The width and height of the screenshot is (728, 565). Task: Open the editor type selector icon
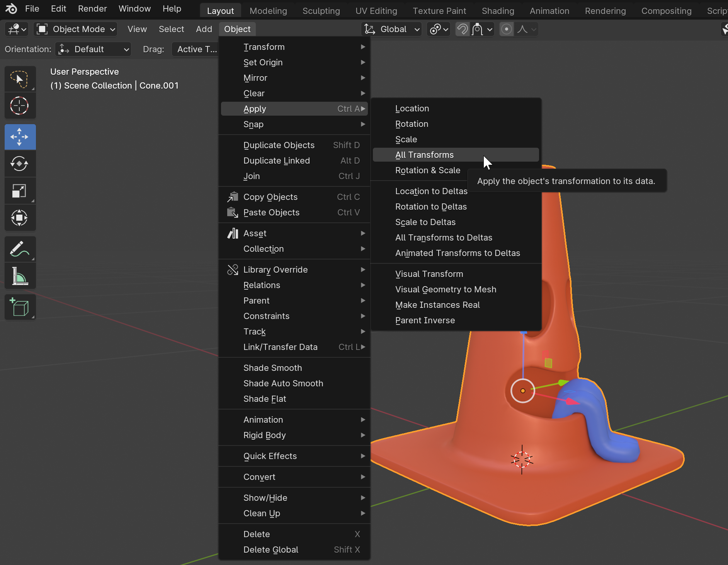pyautogui.click(x=17, y=29)
